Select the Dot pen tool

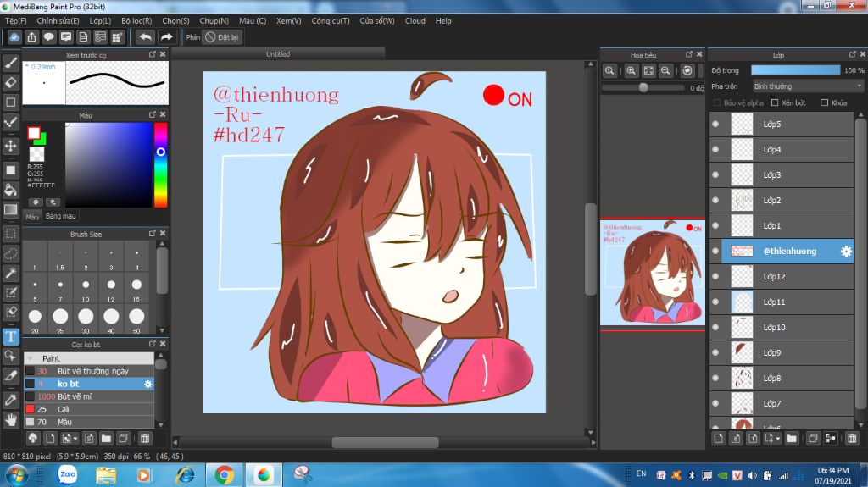(10, 123)
